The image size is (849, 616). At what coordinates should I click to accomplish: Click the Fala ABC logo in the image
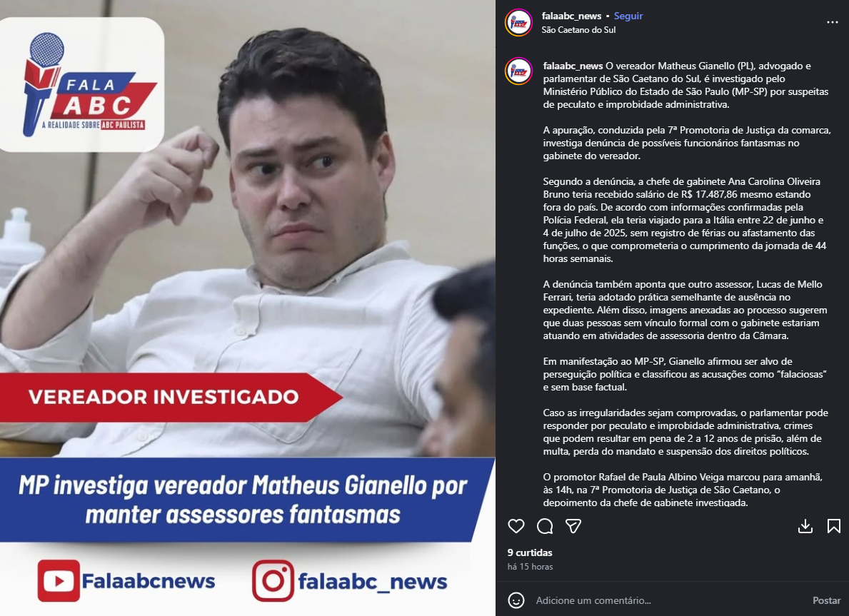pos(81,84)
